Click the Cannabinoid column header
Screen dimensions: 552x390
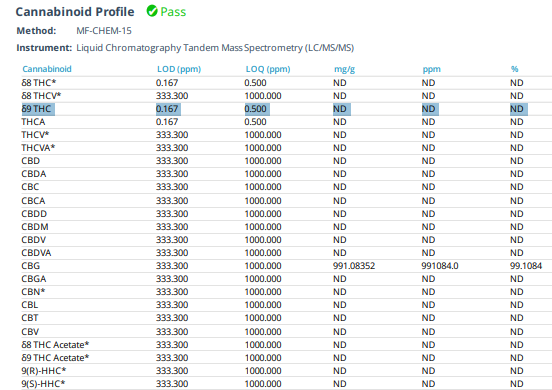[x=47, y=69]
